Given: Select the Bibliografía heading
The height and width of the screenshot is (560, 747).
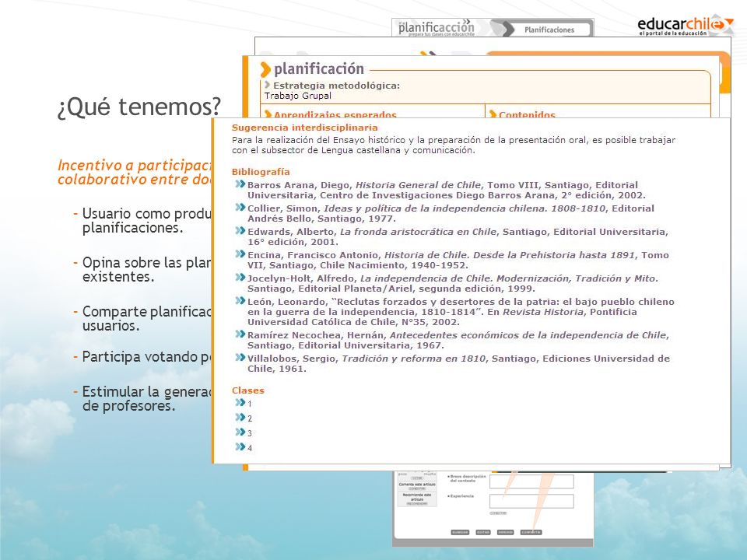Looking at the screenshot, I should point(261,172).
